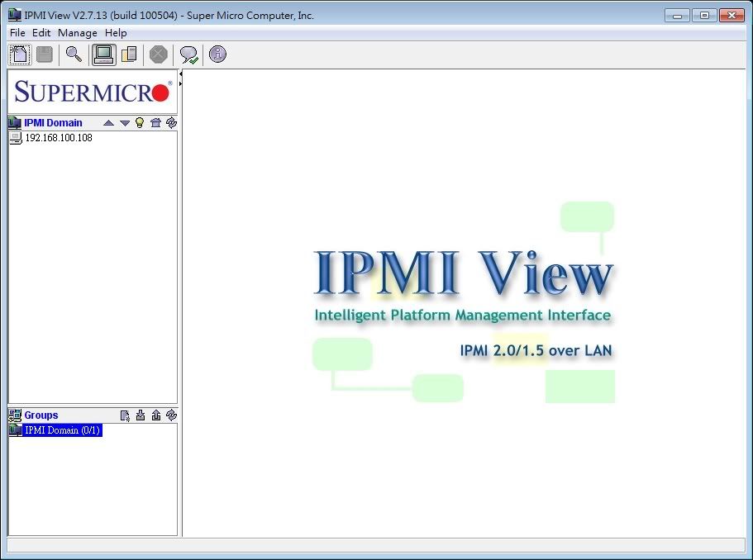Viewport: 753px width, 560px height.
Task: Click the import download icon in Groups header
Action: 141,415
